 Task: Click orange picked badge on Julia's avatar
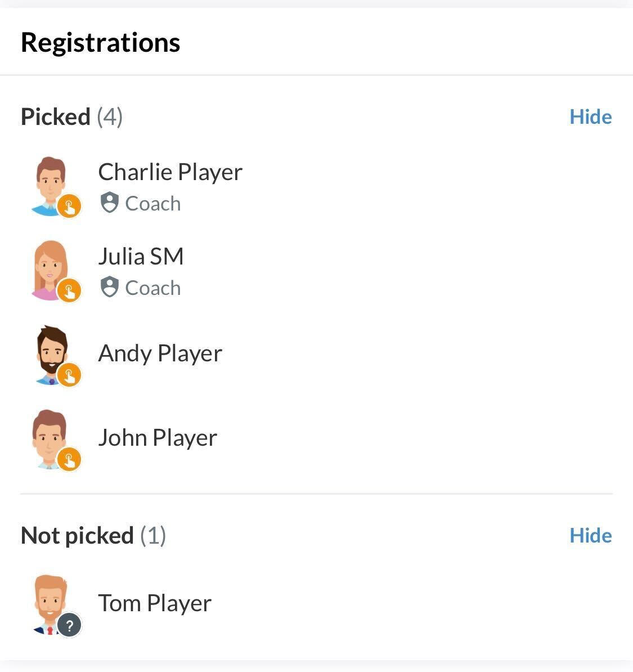[x=69, y=290]
